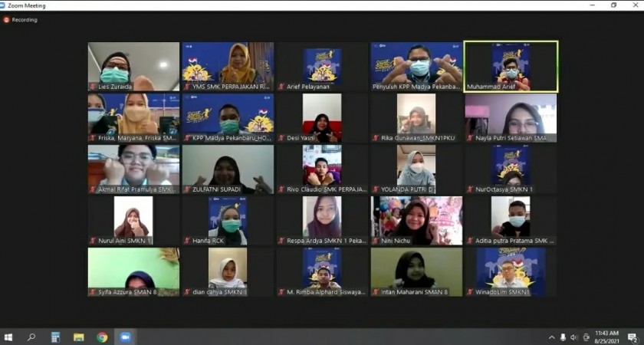Restore down the Zoom Meeting window

pyautogui.click(x=613, y=5)
